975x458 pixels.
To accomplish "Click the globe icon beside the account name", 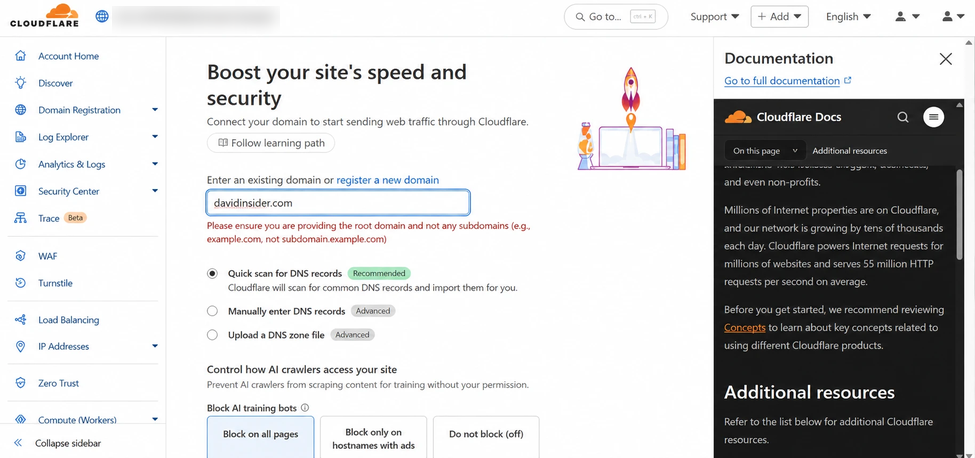I will click(102, 16).
